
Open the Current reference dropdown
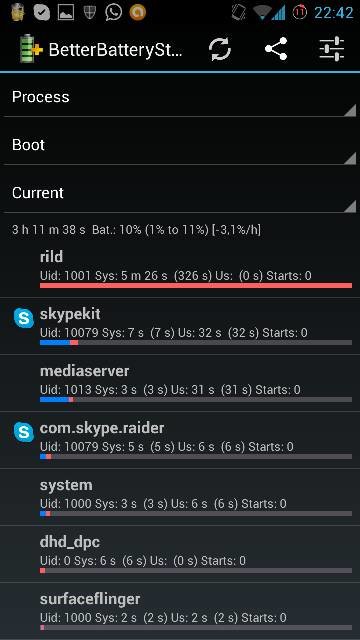click(180, 193)
